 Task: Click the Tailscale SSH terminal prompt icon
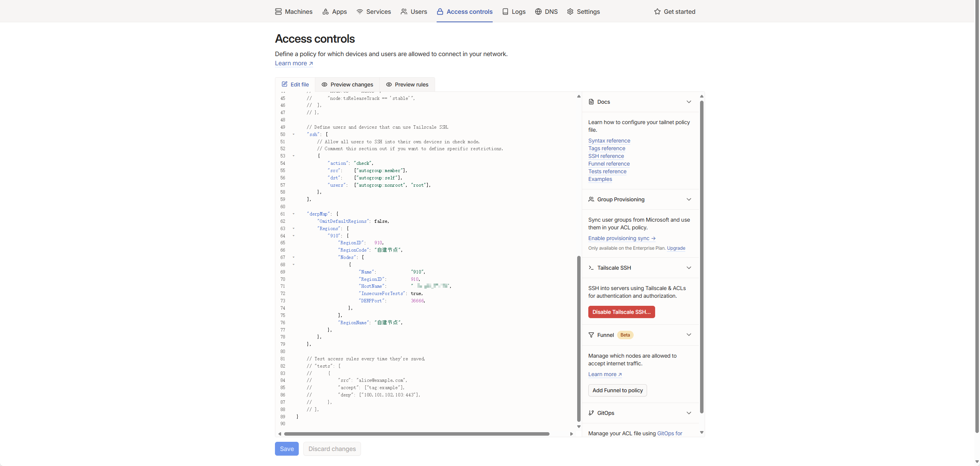point(591,268)
